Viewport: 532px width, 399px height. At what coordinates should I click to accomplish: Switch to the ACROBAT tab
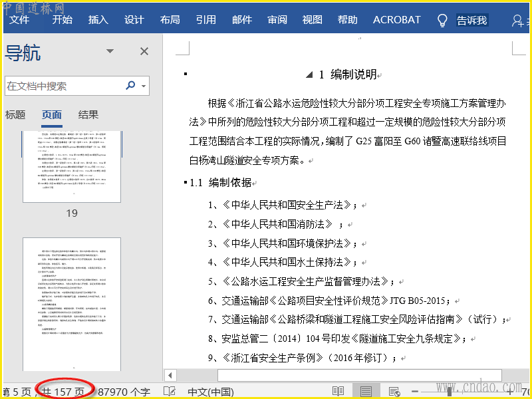396,20
